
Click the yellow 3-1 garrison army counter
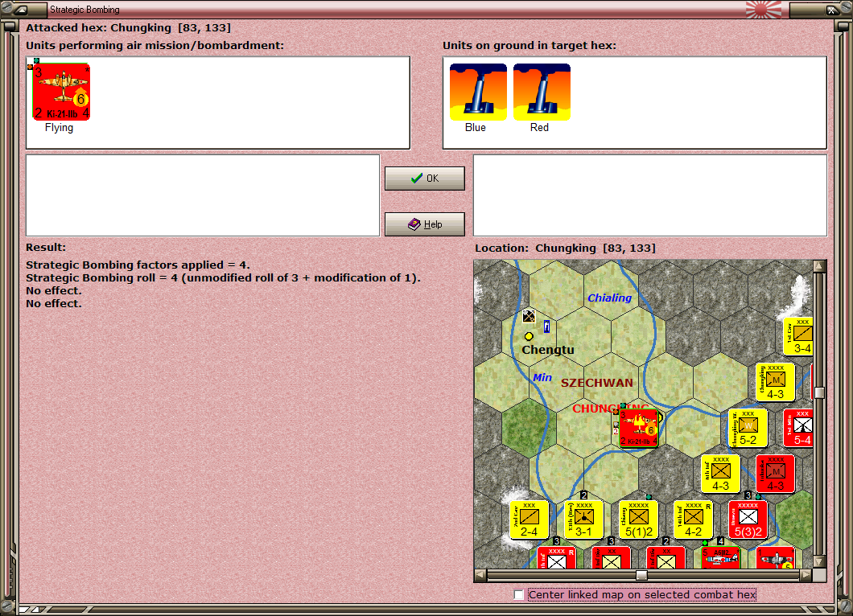point(583,520)
